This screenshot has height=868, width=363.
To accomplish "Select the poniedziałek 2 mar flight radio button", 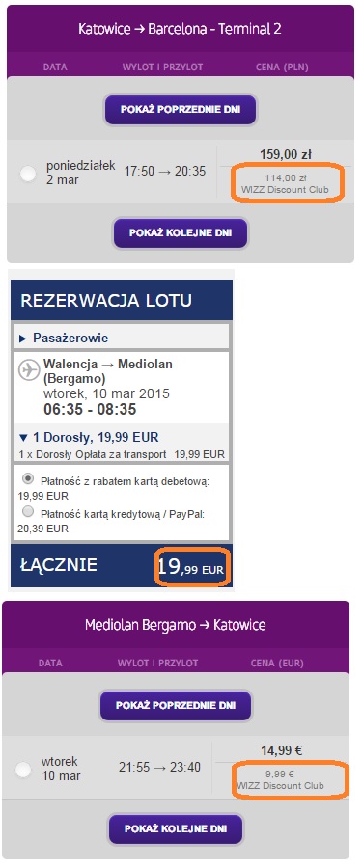I will 28,175.
